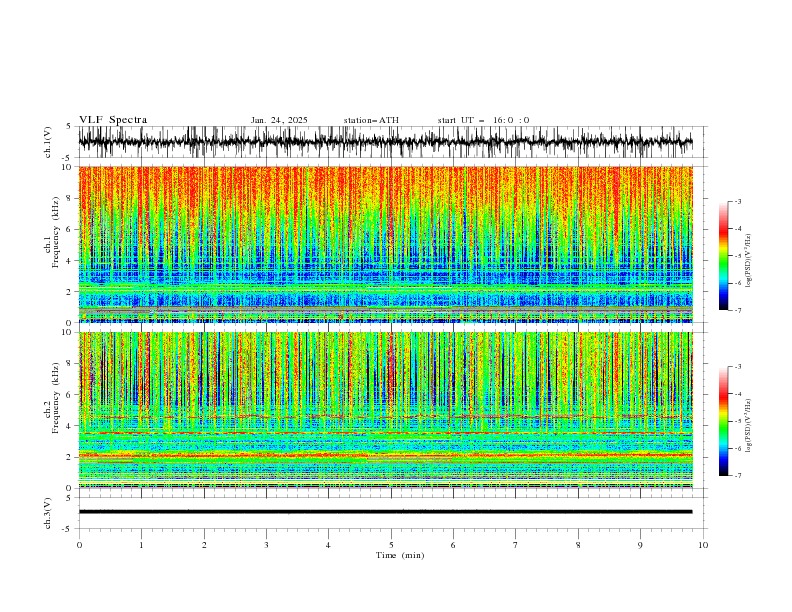Click the "VLF Spectra" title text
The image size is (792, 612).
pyautogui.click(x=113, y=120)
